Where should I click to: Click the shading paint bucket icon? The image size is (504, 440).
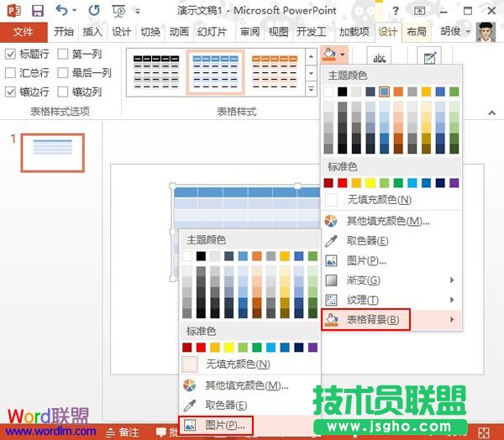click(x=329, y=55)
